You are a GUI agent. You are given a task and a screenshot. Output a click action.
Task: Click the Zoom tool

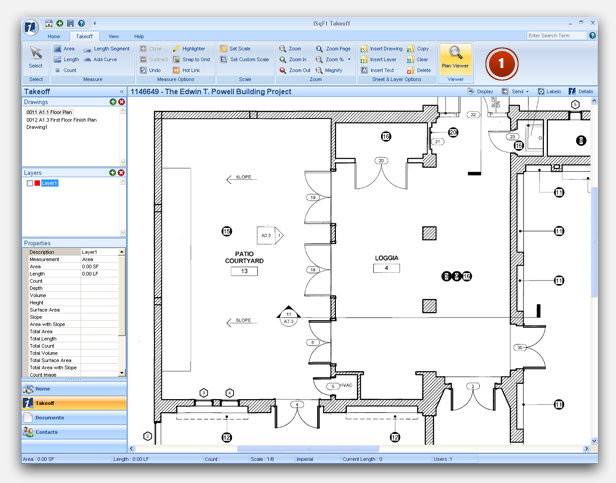[290, 49]
